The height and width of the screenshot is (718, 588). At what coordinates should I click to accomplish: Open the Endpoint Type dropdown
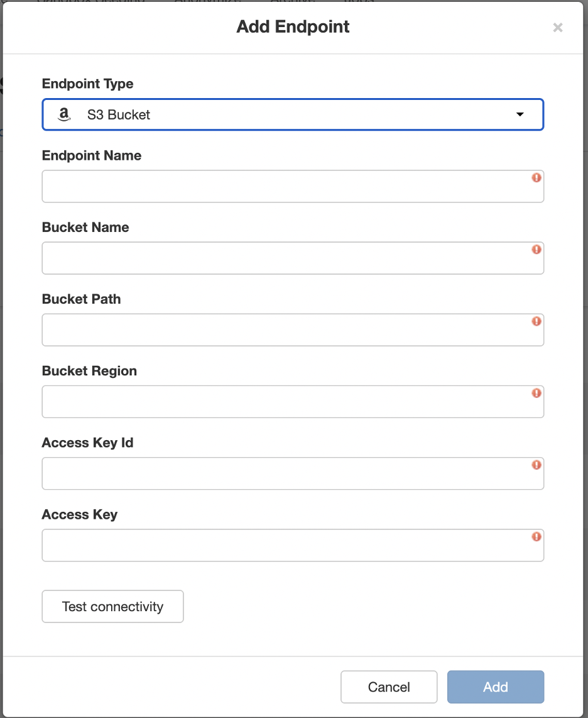293,114
